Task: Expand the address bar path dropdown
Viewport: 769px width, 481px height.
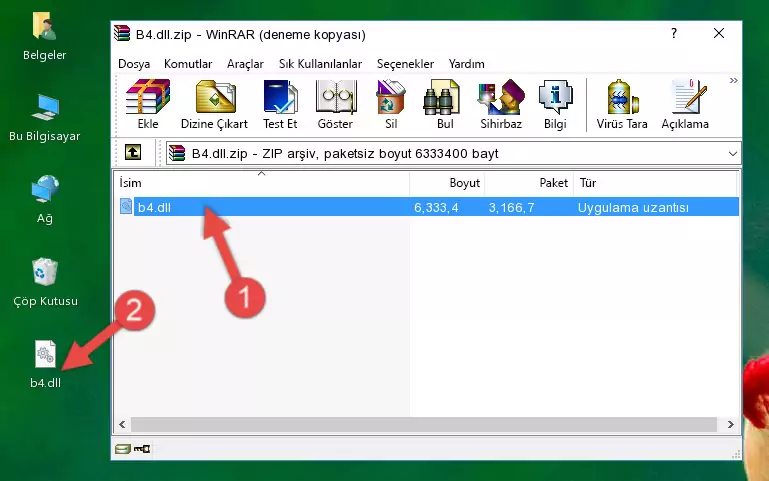Action: pos(733,153)
